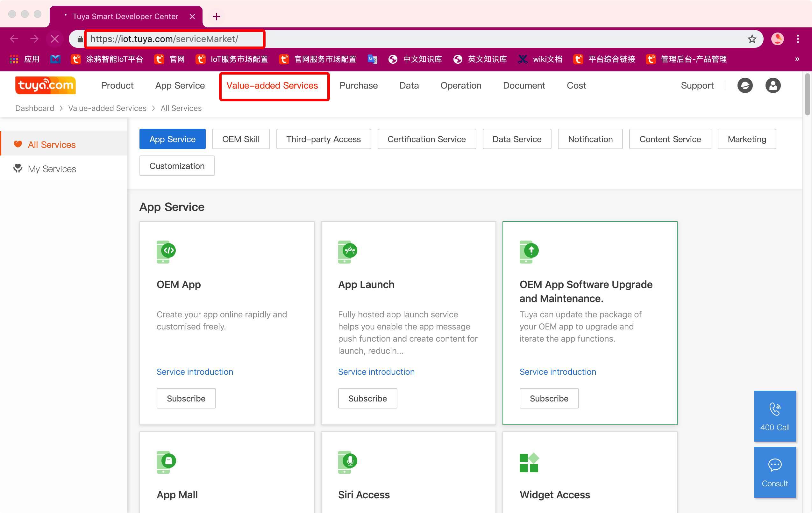Open OEM App Service introduction link
Image resolution: width=812 pixels, height=513 pixels.
coord(195,372)
